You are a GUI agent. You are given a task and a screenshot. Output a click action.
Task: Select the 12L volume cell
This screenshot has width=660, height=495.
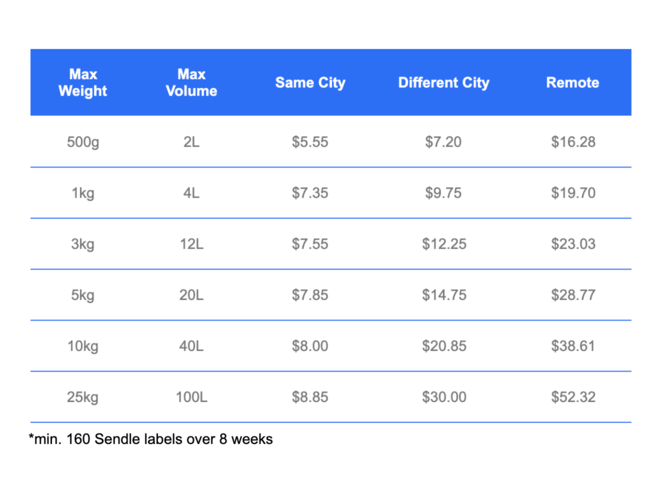pos(192,244)
